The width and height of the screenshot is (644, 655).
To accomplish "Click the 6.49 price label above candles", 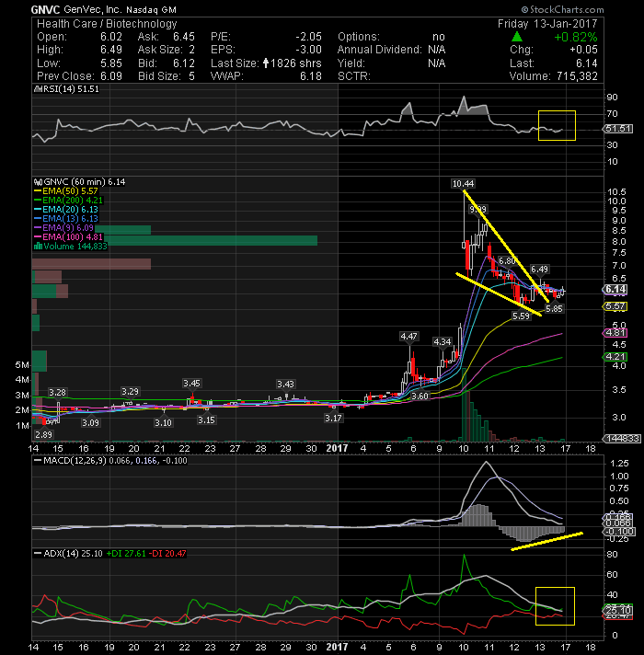I will click(539, 270).
